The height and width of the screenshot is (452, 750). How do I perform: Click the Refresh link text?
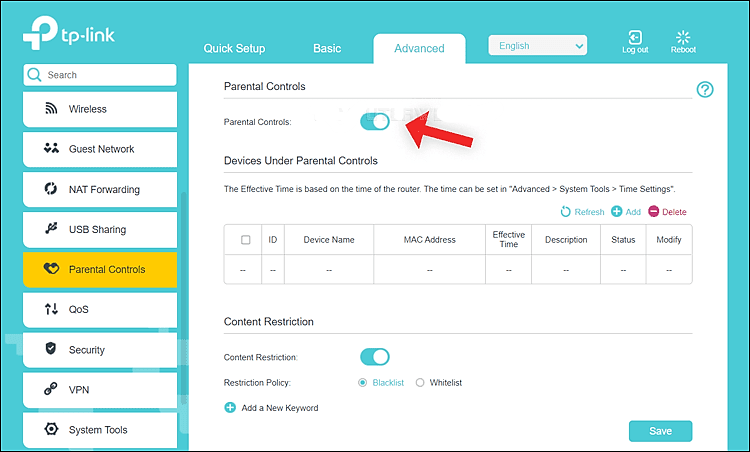coord(589,212)
